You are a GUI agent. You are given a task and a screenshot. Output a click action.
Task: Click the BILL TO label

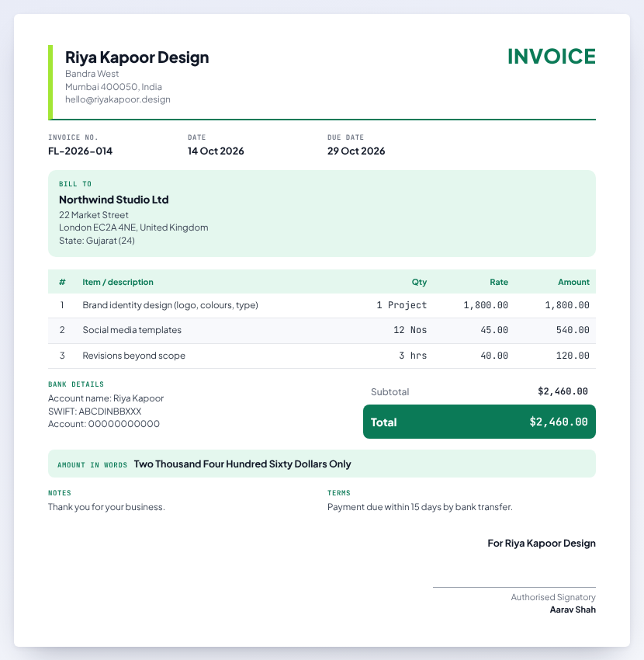(x=75, y=184)
